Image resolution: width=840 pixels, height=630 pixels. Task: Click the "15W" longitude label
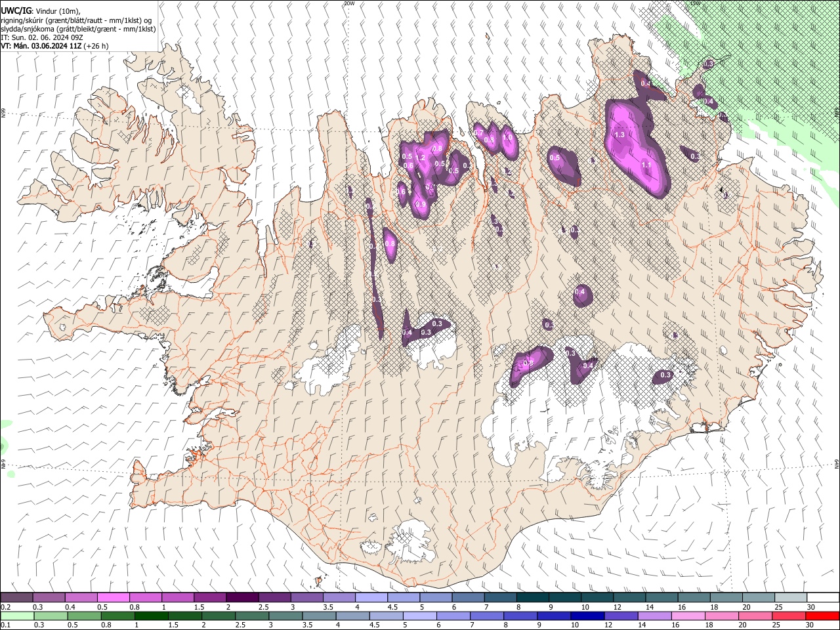click(x=696, y=3)
